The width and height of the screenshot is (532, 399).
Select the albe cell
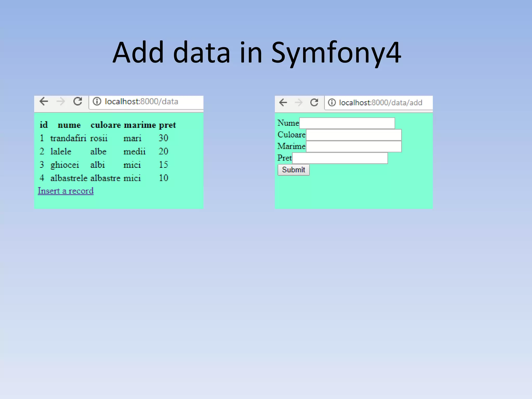[x=98, y=151]
